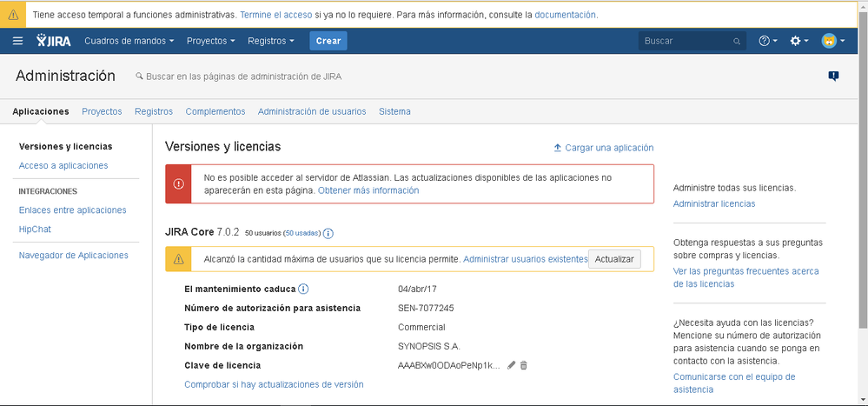Open HipChat integration link
868x406 pixels.
click(35, 229)
